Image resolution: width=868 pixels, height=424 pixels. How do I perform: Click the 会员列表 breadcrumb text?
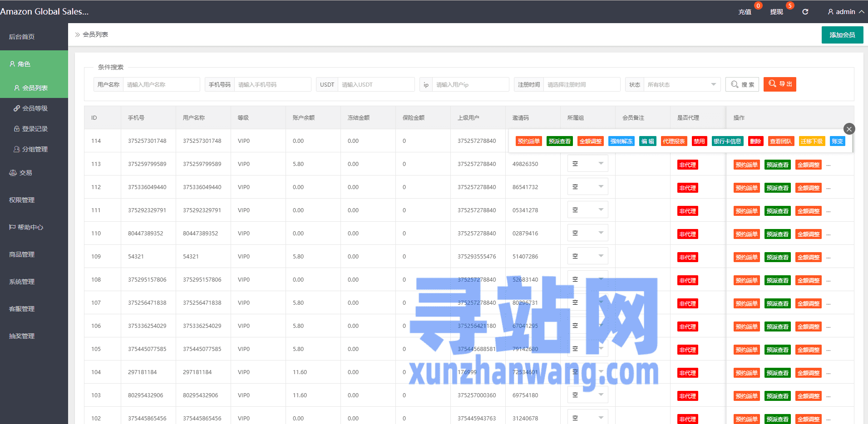tap(95, 34)
